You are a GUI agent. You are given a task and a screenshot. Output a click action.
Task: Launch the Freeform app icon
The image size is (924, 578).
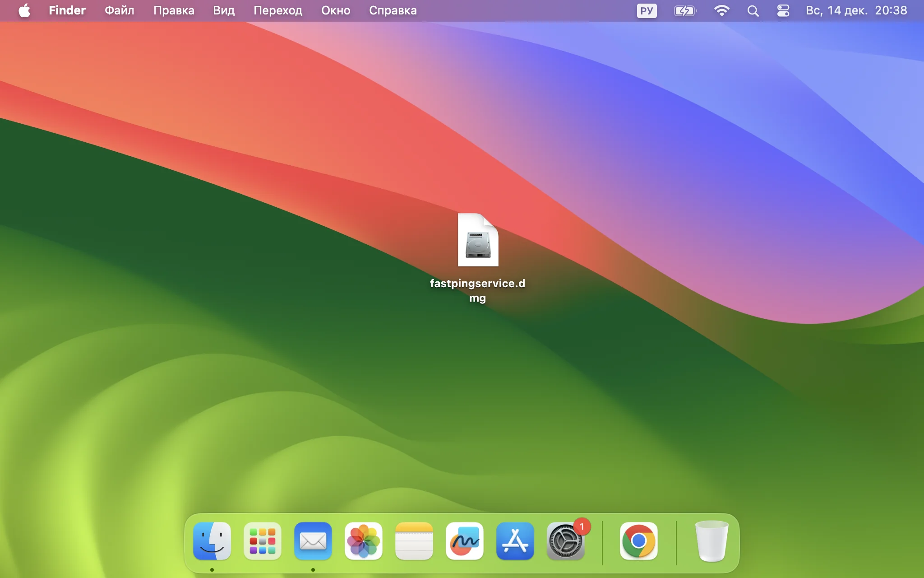[465, 541]
